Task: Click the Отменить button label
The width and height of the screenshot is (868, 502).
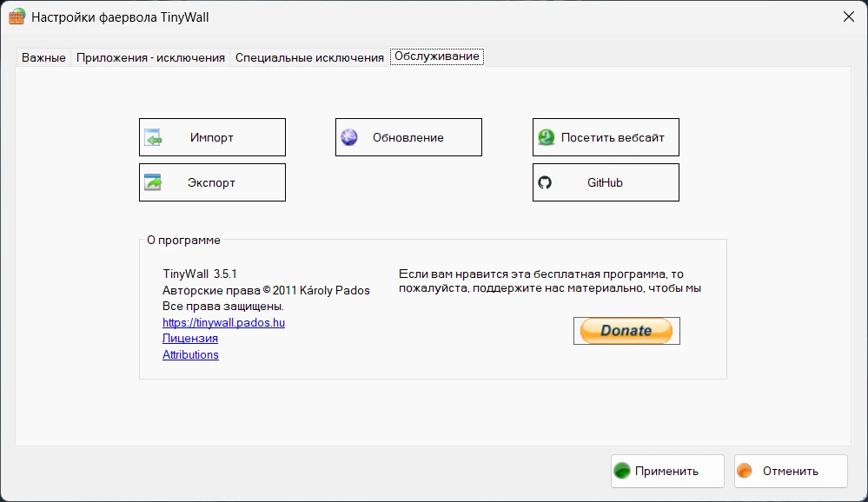Action: (x=791, y=471)
